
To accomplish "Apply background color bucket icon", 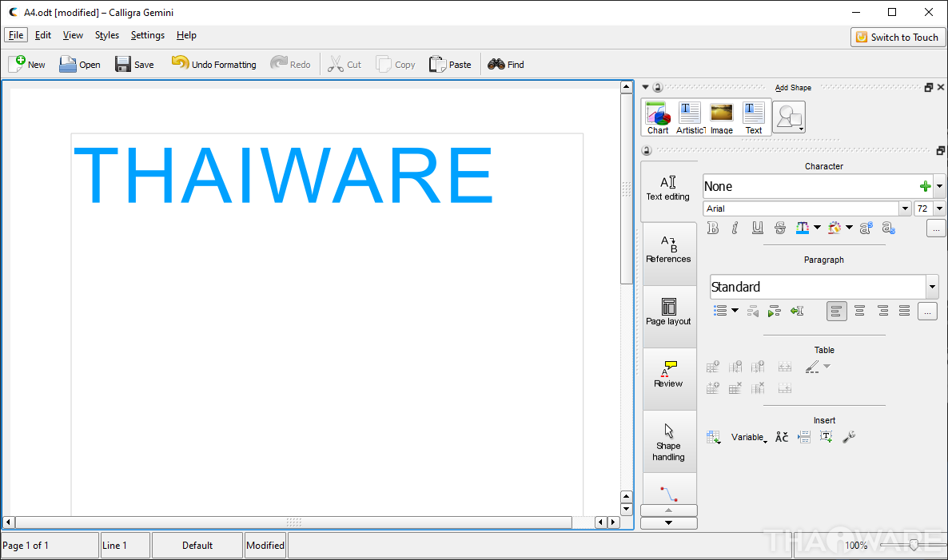I will [834, 228].
